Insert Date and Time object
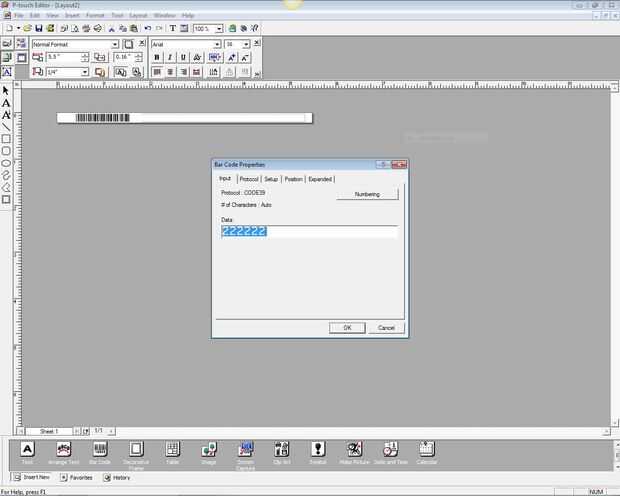620x496 pixels. click(391, 450)
